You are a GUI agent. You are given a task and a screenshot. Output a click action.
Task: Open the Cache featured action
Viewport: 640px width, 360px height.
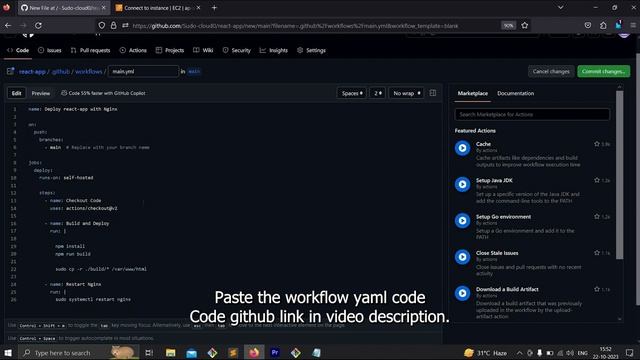[x=483, y=144]
